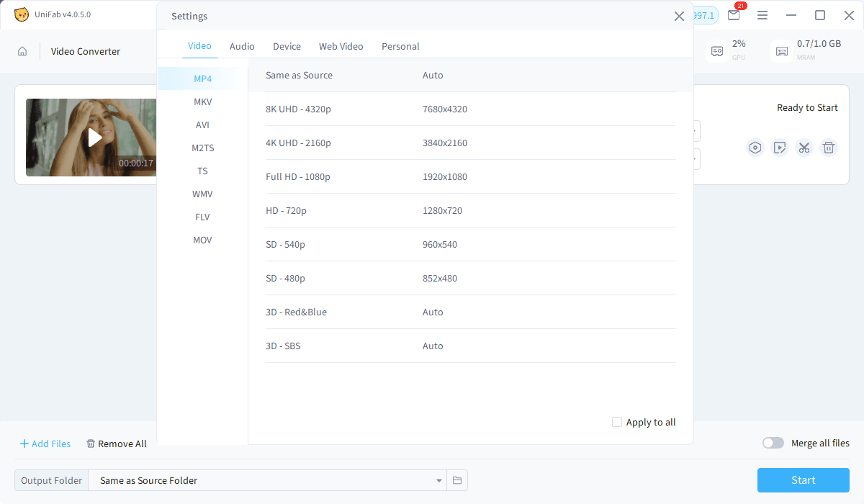The image size is (864, 504).
Task: Open the Web Video tab
Action: pyautogui.click(x=341, y=46)
